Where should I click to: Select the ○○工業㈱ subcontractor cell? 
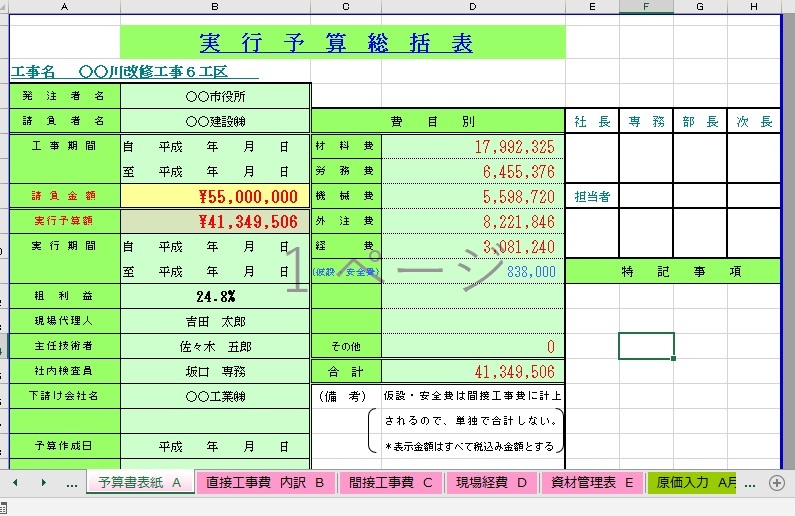215,396
